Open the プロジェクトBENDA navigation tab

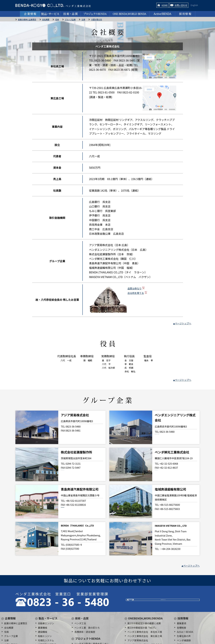coord(95,14)
